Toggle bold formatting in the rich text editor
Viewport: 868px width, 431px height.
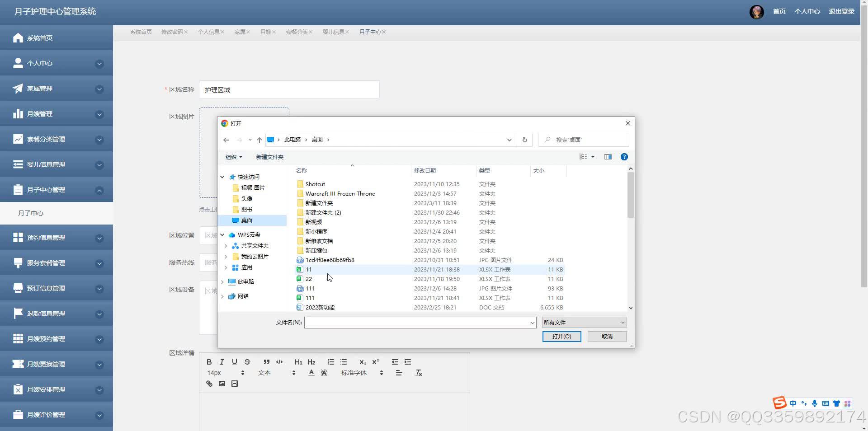[209, 362]
